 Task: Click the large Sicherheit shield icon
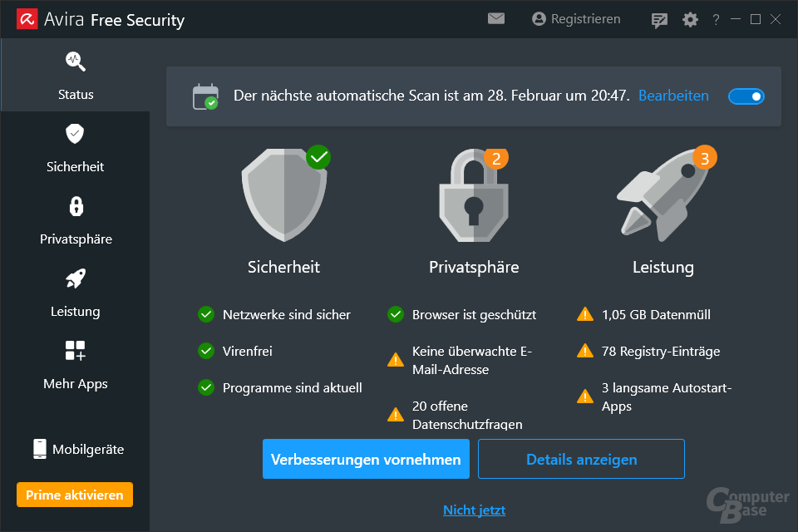(x=283, y=195)
